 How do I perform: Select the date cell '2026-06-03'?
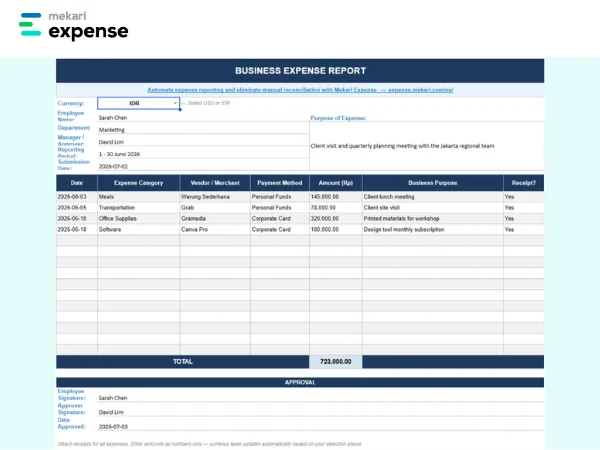coord(77,197)
